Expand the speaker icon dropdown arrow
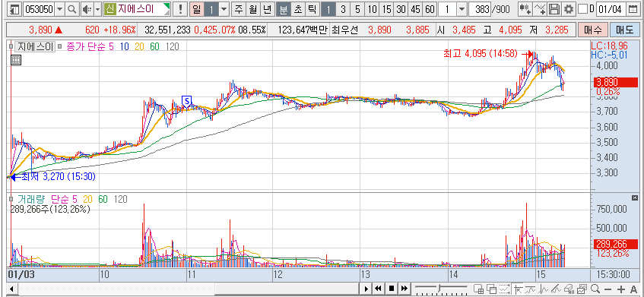Viewport: 644px width, 297px height. click(97, 9)
